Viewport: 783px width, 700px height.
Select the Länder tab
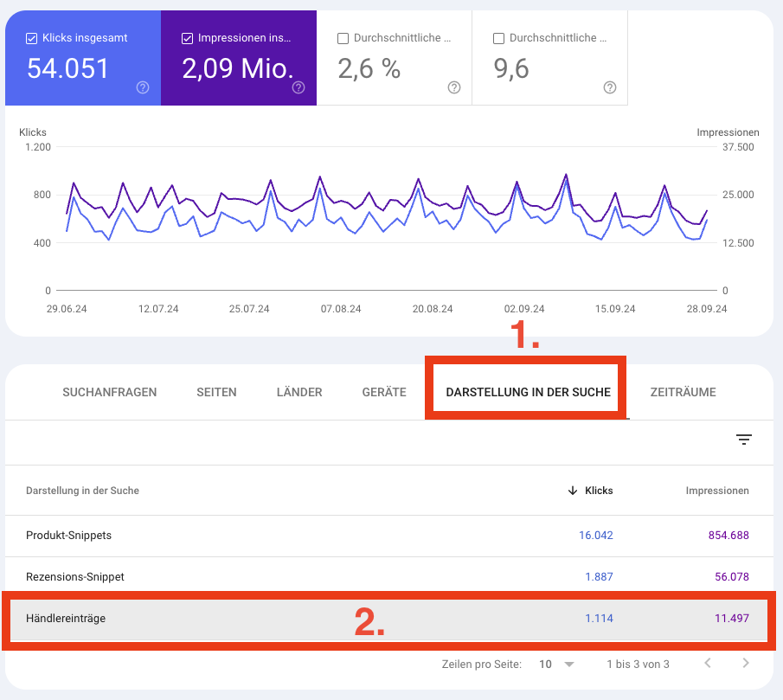[299, 392]
